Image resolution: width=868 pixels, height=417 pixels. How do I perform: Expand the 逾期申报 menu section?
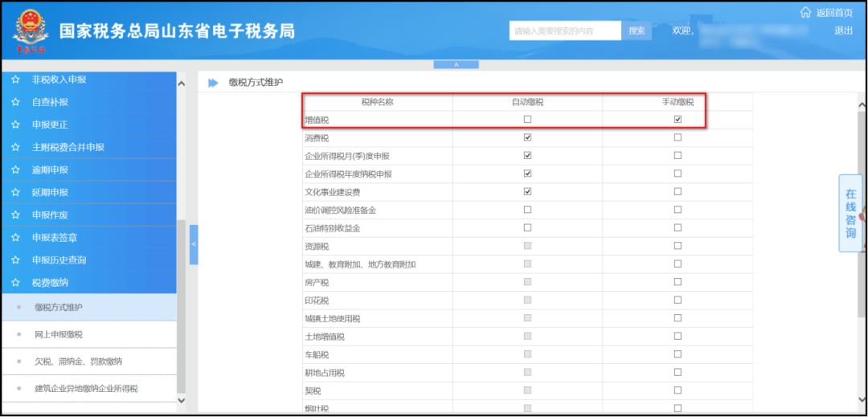point(88,170)
